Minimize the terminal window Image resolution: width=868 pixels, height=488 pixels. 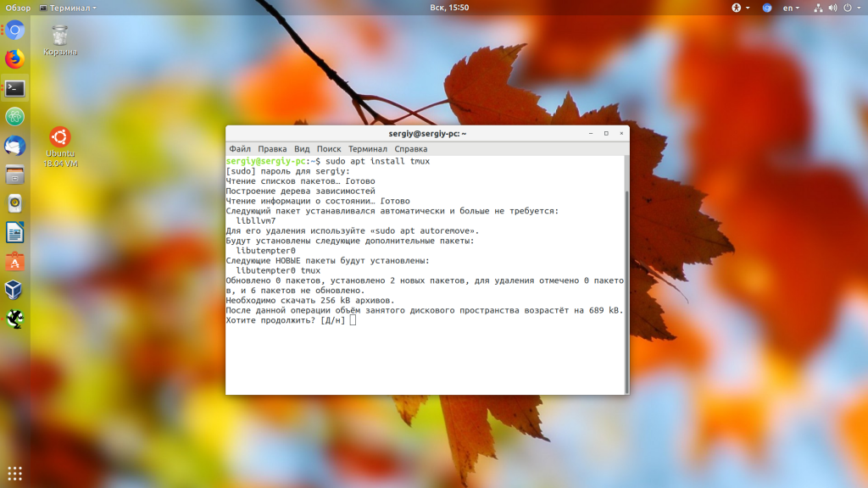coord(591,133)
